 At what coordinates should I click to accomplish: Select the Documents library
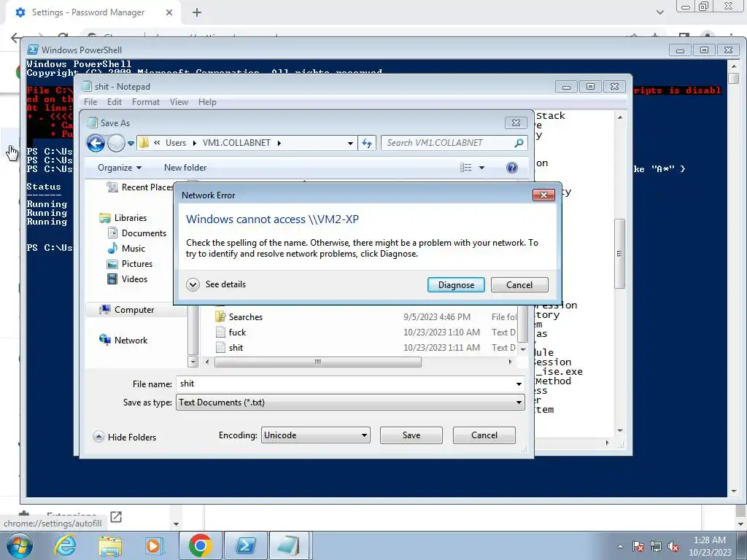pos(137,233)
